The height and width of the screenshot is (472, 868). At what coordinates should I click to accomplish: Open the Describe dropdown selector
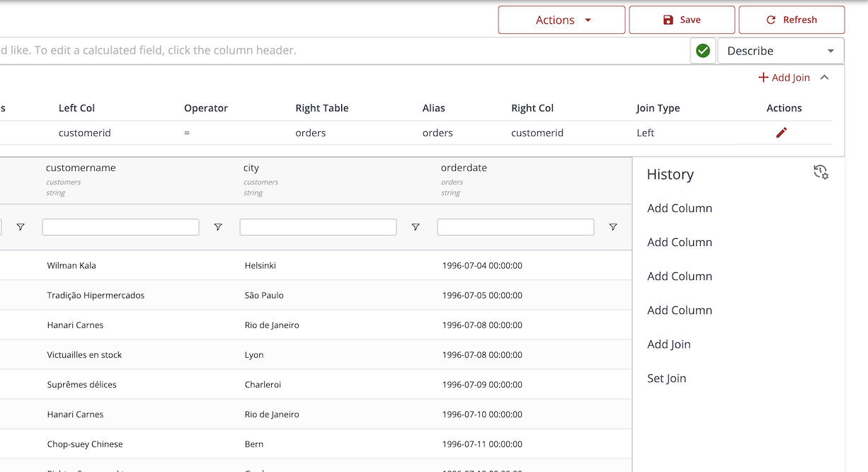point(780,51)
